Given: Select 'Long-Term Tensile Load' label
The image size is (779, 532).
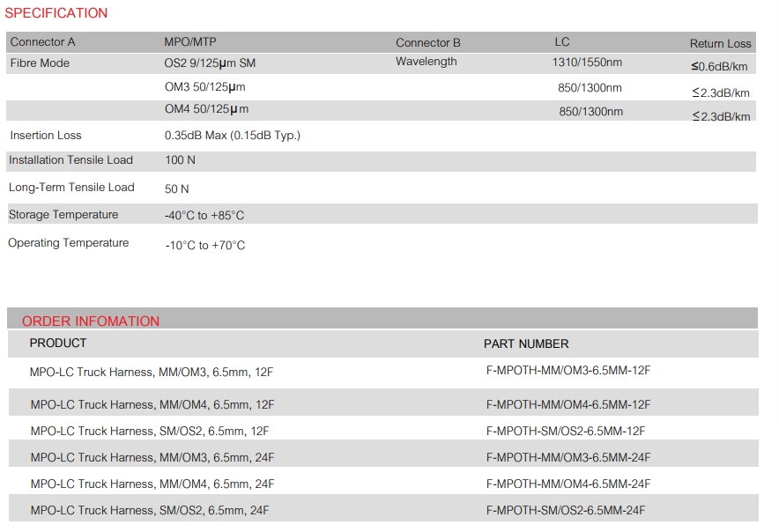Looking at the screenshot, I should coord(71,188).
